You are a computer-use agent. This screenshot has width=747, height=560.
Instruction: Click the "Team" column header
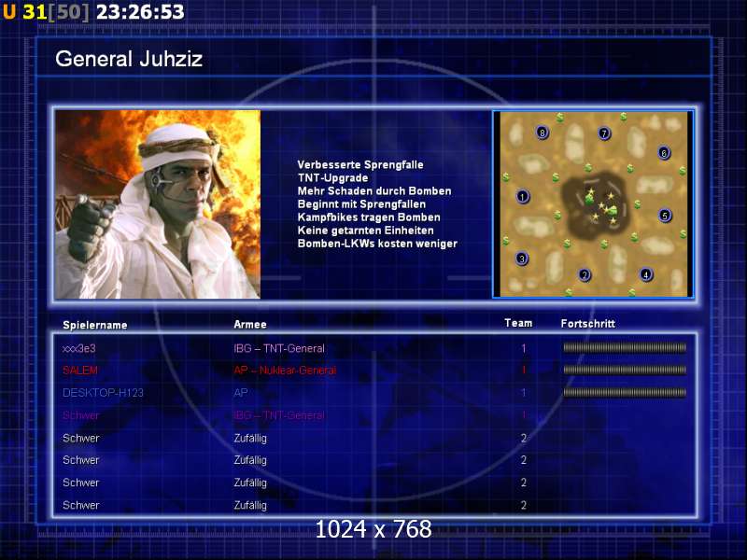[x=518, y=323]
